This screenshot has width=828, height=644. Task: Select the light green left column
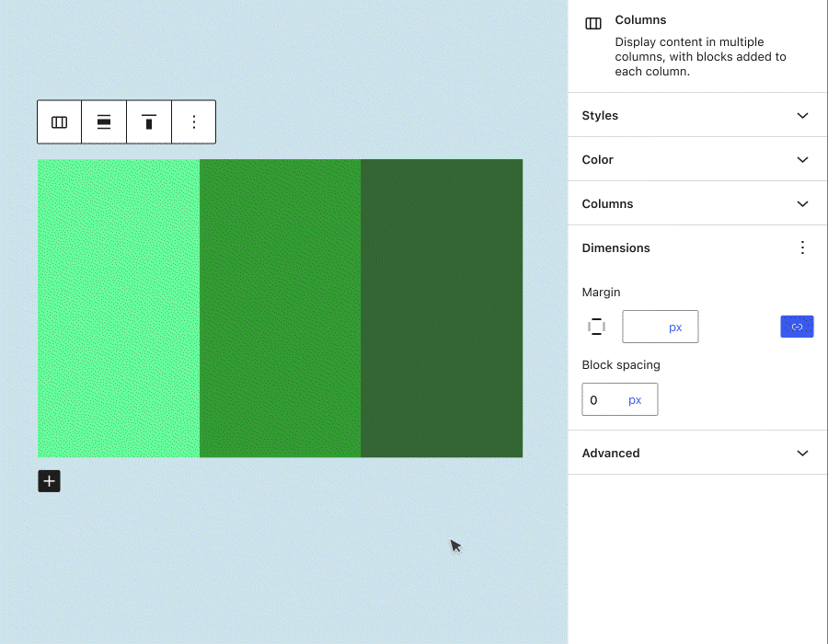[x=119, y=308]
